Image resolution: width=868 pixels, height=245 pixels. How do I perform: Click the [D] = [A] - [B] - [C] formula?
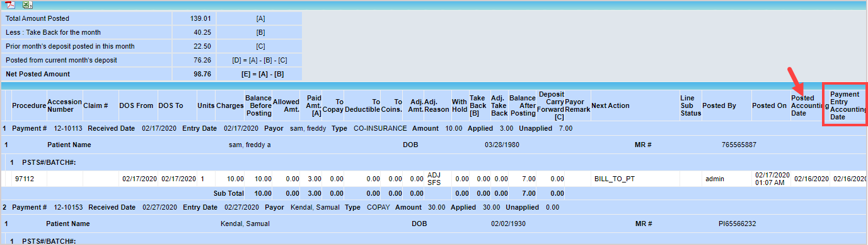point(260,60)
